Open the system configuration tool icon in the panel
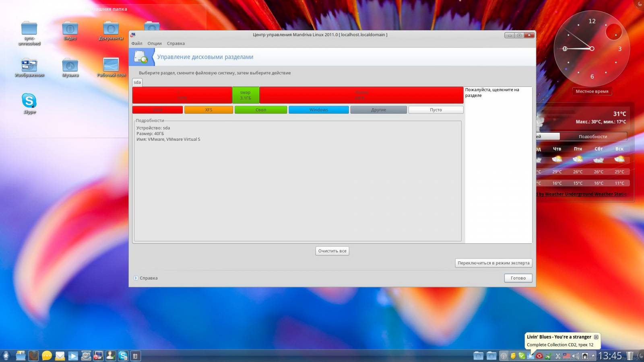This screenshot has height=362, width=644. (x=86, y=356)
